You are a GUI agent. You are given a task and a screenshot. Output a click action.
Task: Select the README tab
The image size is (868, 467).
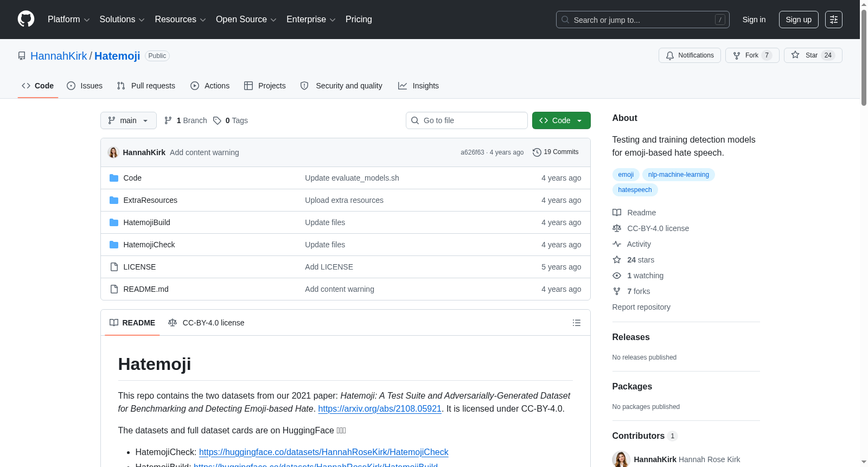[132, 323]
